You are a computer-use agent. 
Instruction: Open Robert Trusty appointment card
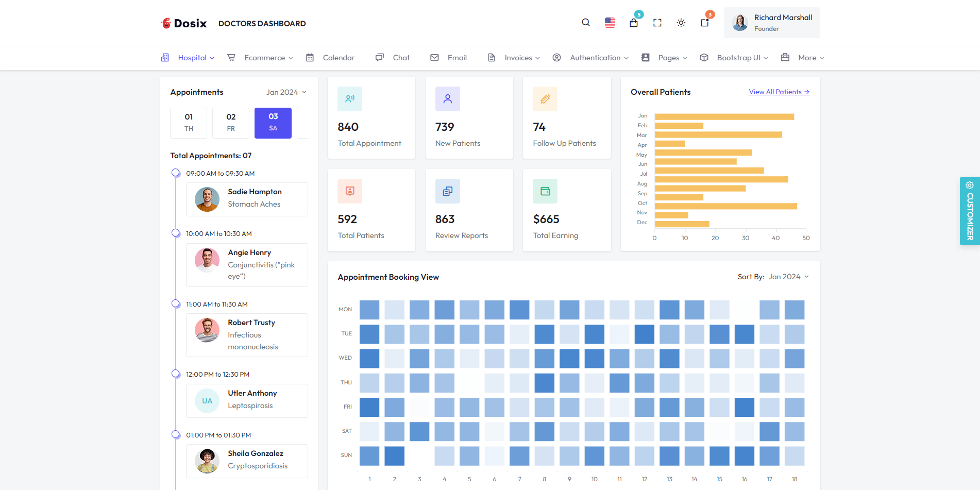pos(247,335)
